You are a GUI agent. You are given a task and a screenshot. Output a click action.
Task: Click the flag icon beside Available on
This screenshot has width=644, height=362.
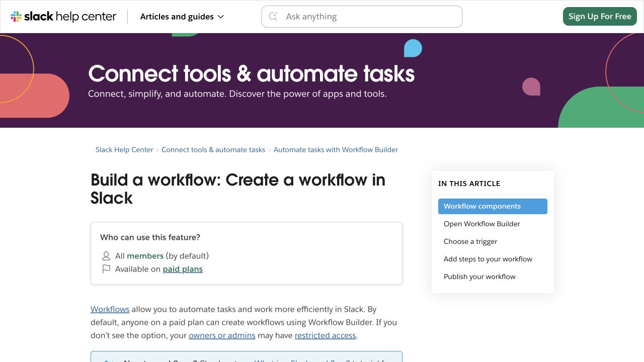tap(106, 269)
